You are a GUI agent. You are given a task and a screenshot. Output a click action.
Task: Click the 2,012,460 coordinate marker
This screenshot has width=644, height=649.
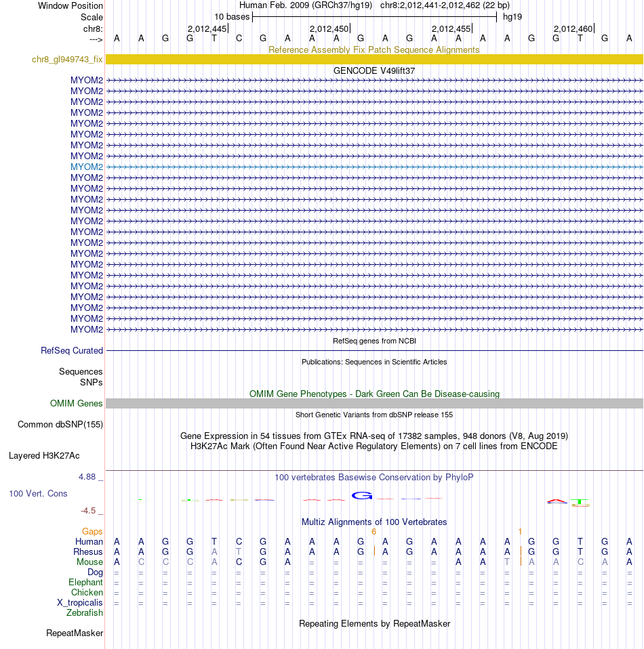point(573,29)
